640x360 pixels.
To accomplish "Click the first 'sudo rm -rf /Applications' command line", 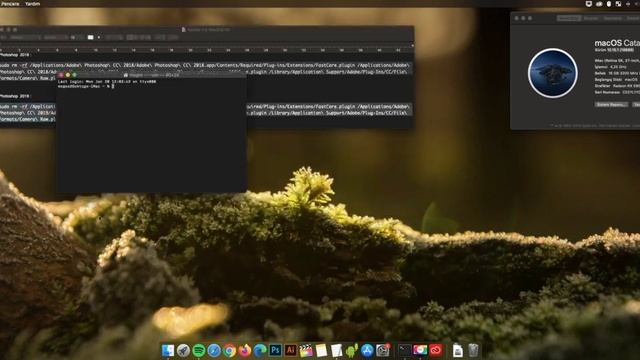I will pyautogui.click(x=205, y=65).
